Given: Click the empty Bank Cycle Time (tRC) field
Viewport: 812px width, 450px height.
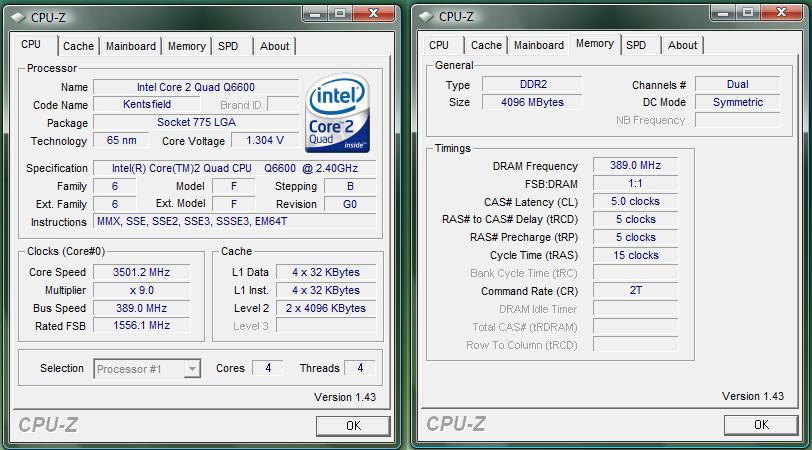Looking at the screenshot, I should 635,273.
